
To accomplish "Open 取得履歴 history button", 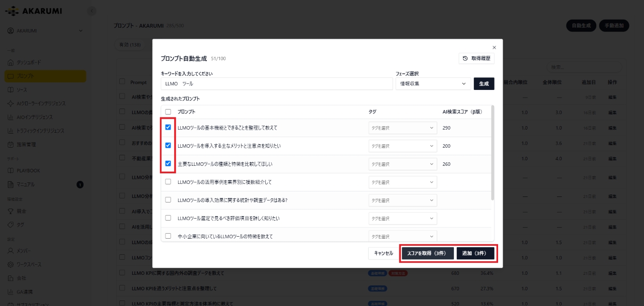I will point(476,59).
